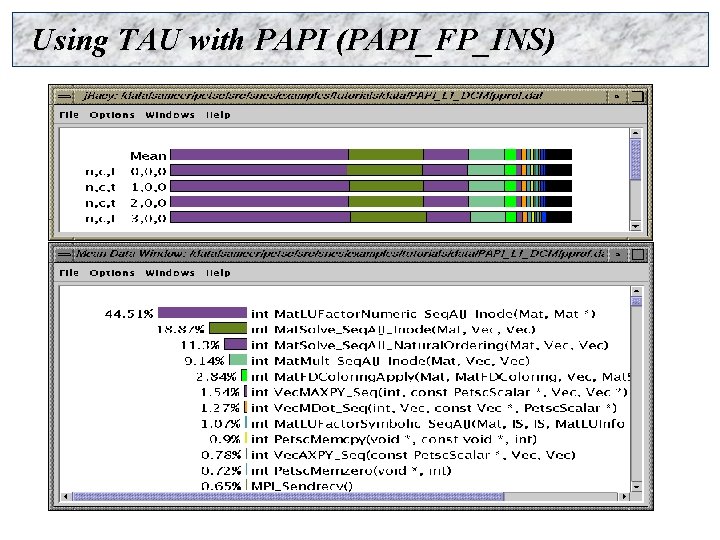Click vertical scrollbar thumb in Mean Data Window
Image resolution: width=720 pixels, height=540 pixels.
pyautogui.click(x=636, y=301)
